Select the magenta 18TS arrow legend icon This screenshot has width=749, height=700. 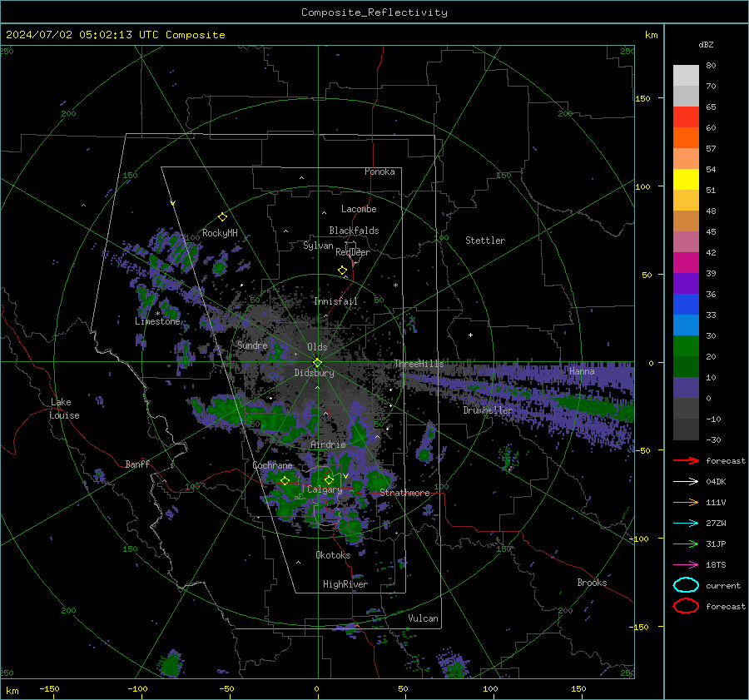point(686,565)
